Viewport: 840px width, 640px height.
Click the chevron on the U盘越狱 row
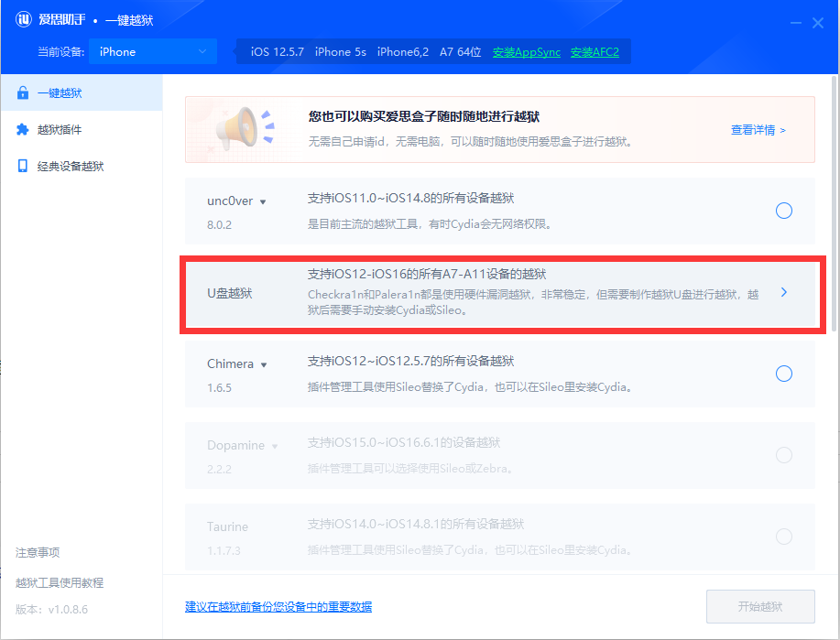[783, 292]
